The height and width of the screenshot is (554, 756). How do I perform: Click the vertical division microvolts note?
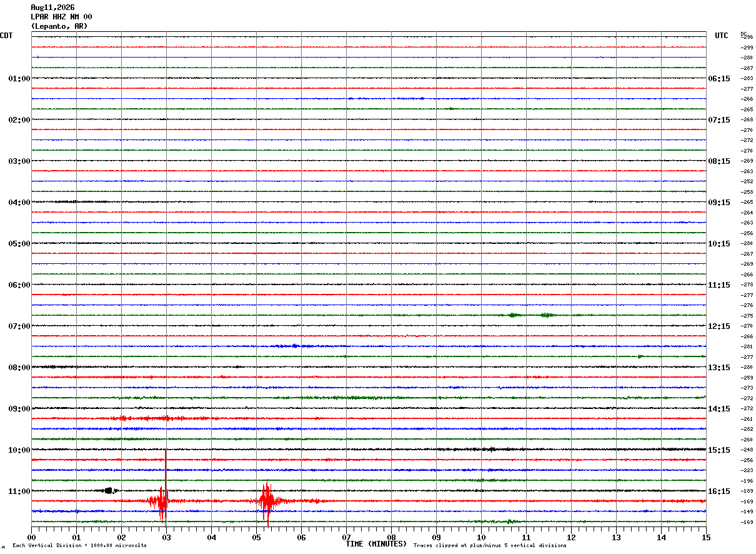[x=79, y=546]
